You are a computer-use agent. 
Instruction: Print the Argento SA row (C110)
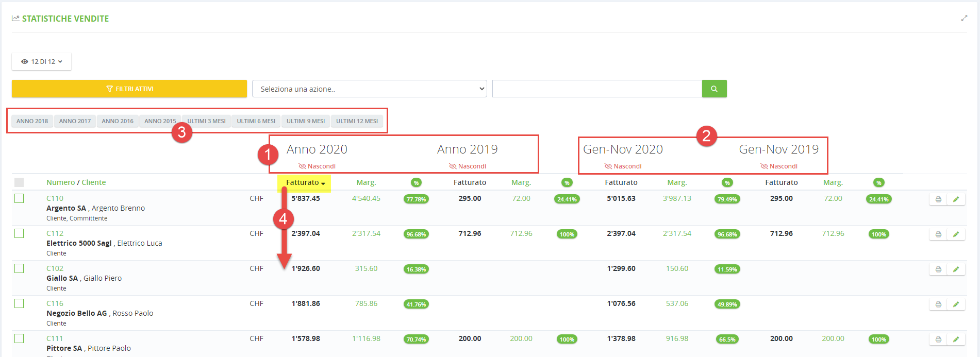coord(938,199)
